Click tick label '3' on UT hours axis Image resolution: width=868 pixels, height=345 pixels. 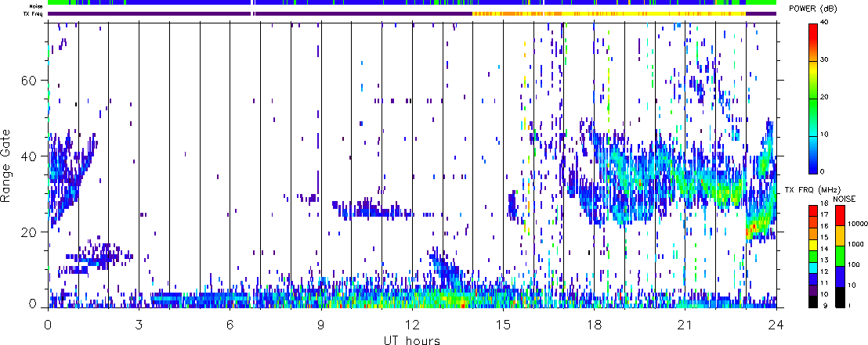[x=139, y=325]
